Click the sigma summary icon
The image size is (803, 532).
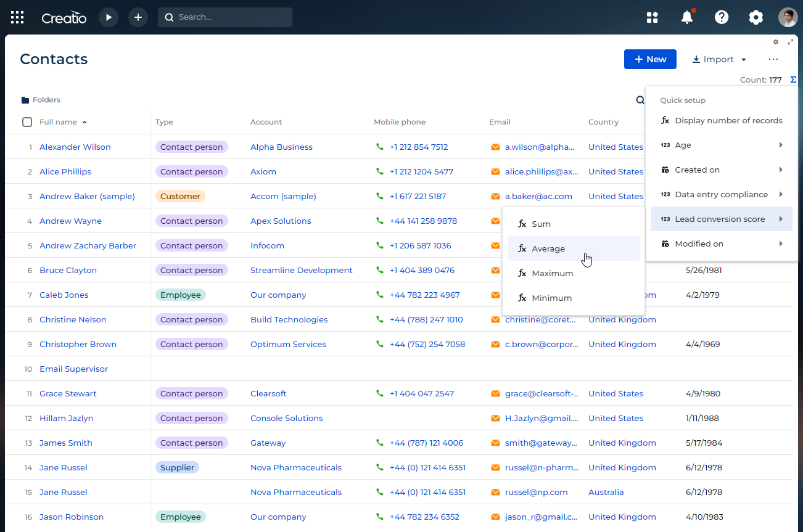[793, 80]
